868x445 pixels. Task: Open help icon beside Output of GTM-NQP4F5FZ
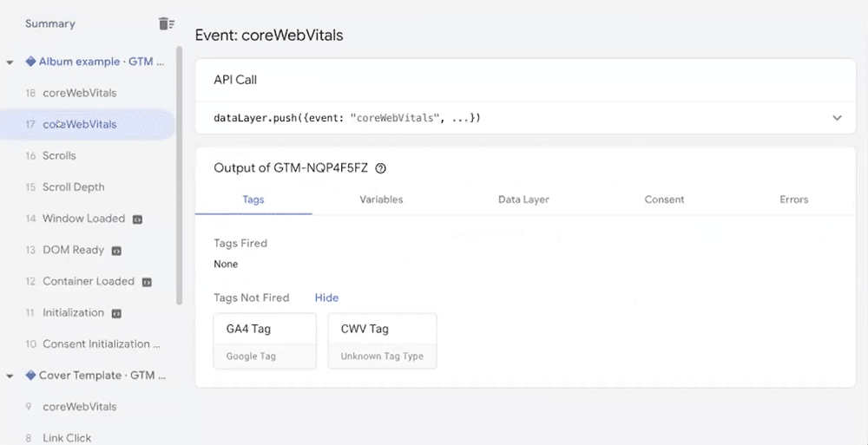(x=380, y=169)
